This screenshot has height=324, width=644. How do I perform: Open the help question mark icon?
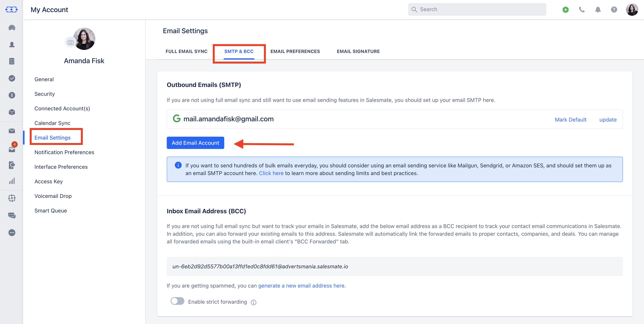tap(614, 10)
